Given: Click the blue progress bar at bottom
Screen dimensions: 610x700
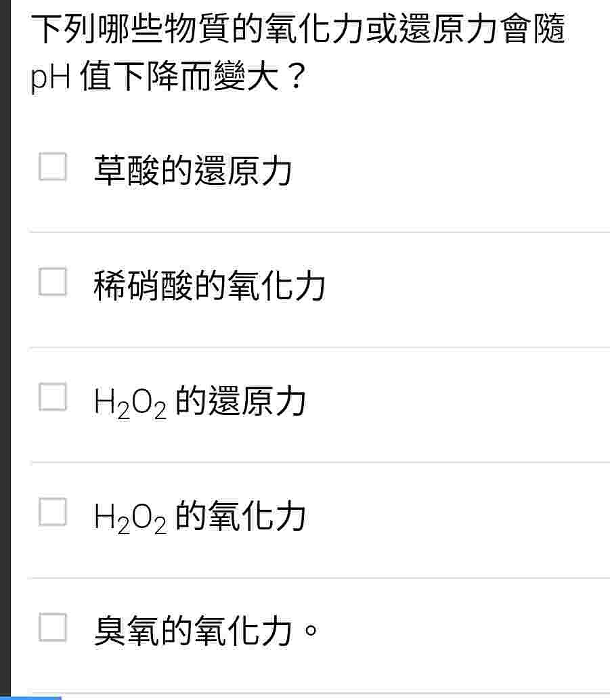Looking at the screenshot, I should point(30,698).
